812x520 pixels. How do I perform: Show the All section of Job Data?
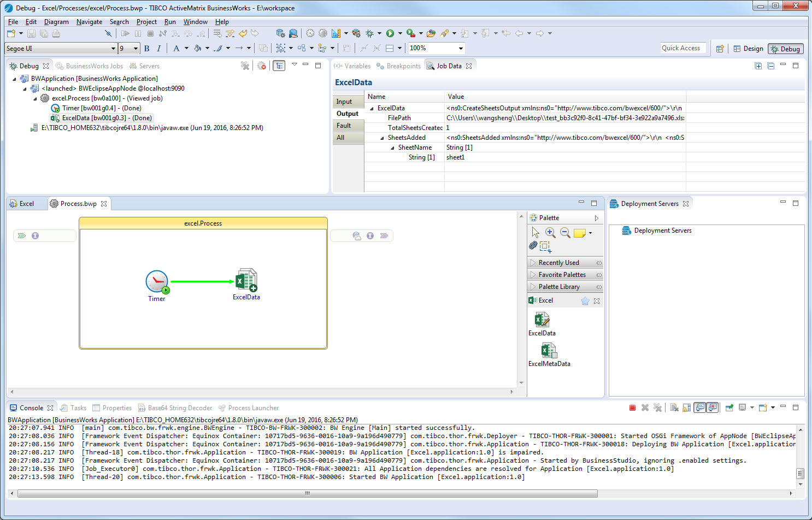coord(349,138)
